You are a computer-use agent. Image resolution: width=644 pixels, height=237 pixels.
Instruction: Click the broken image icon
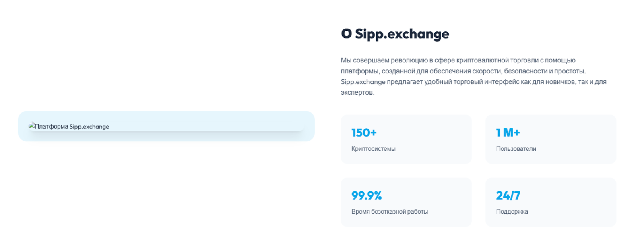[x=31, y=125]
